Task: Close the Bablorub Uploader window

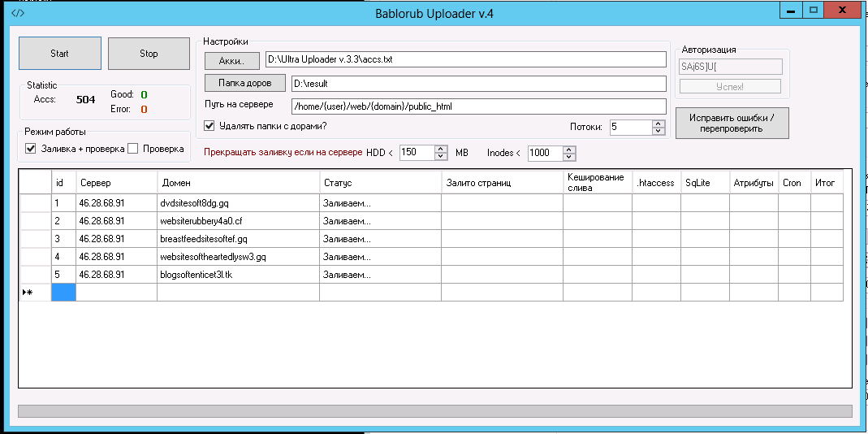Action: [x=841, y=10]
